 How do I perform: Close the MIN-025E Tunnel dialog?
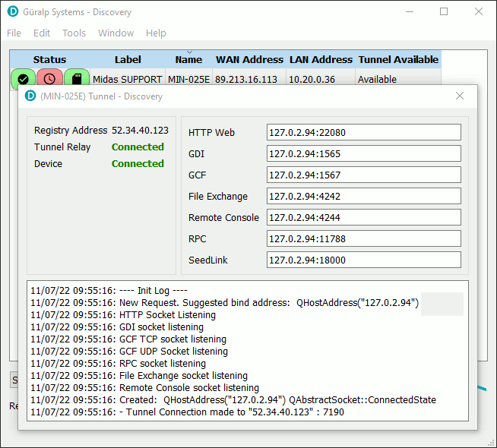pos(460,96)
